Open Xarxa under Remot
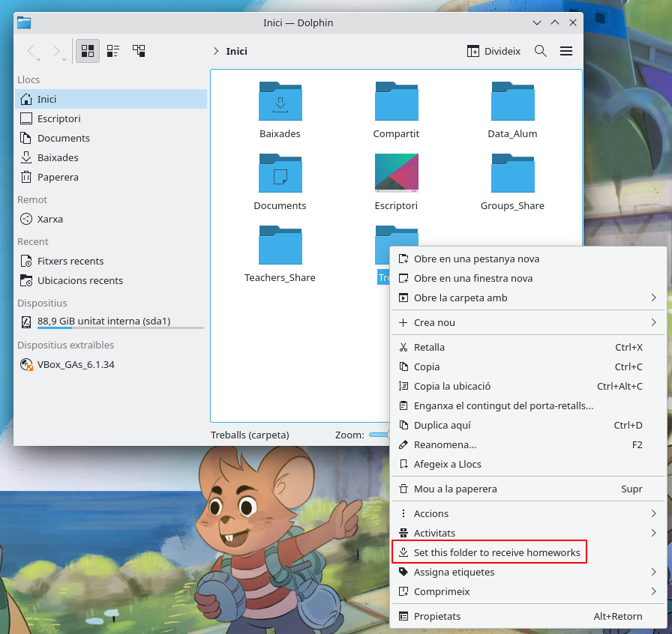The height and width of the screenshot is (634, 672). tap(50, 219)
